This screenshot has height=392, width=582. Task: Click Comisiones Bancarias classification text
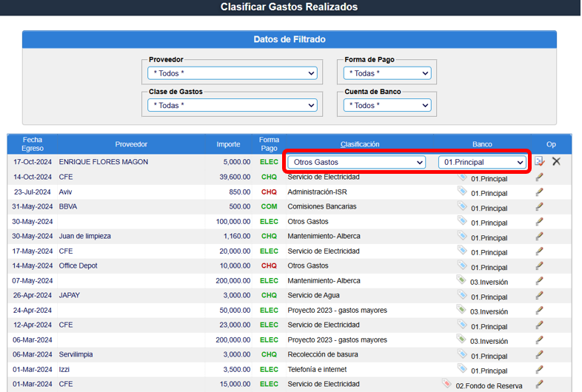[x=322, y=206]
